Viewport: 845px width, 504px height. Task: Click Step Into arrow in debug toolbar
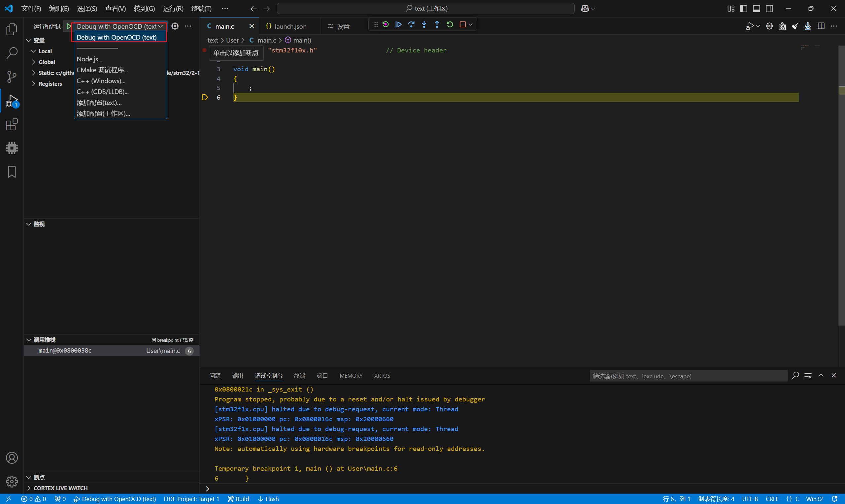click(424, 24)
